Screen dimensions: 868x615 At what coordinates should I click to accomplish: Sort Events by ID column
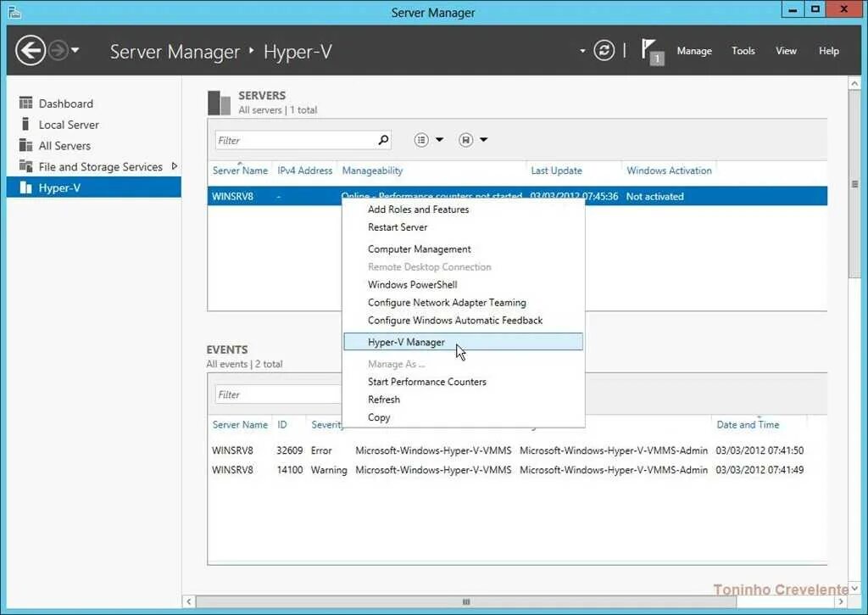tap(281, 425)
